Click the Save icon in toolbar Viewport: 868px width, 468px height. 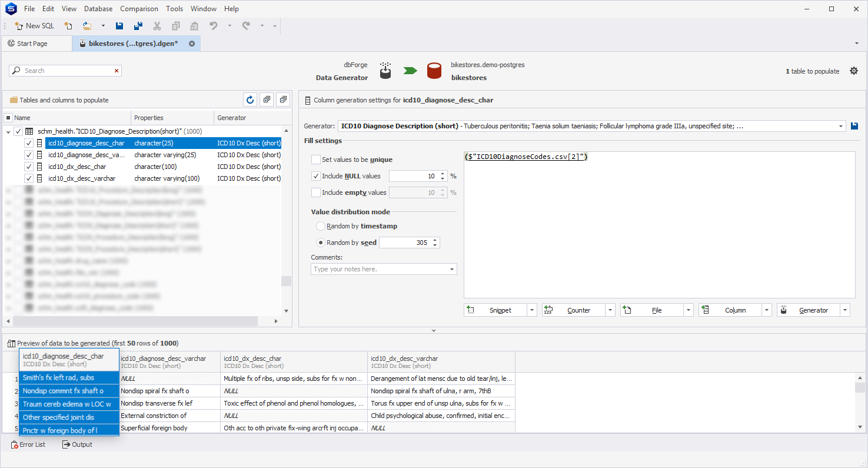[x=119, y=26]
